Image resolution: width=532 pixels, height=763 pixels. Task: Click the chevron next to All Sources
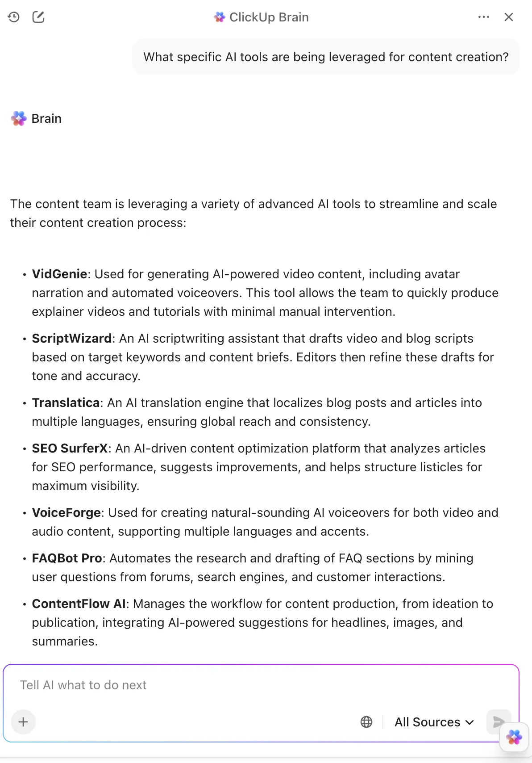point(470,722)
